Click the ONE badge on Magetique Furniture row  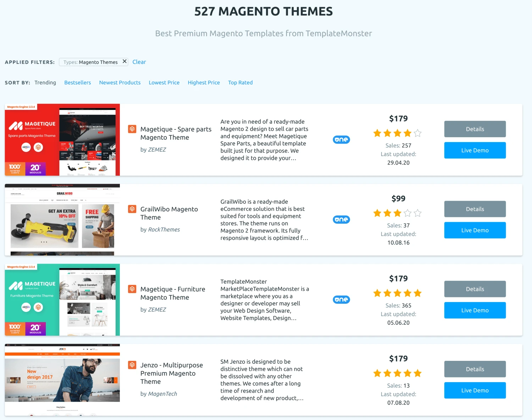tap(341, 300)
